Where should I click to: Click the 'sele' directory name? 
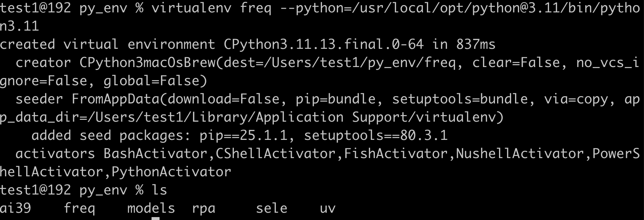pyautogui.click(x=271, y=208)
